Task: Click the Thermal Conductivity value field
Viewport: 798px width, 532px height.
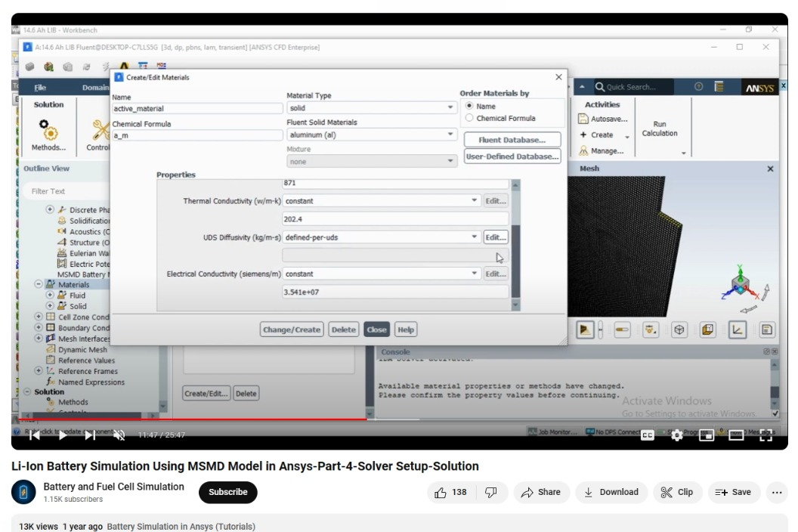Action: 395,219
